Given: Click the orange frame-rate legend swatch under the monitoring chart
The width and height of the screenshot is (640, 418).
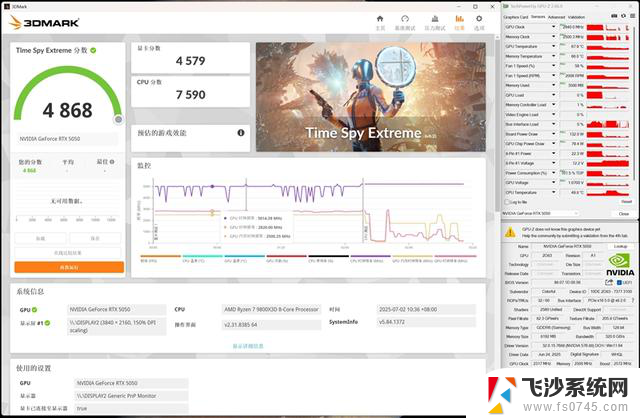Looking at the screenshot, I should pyautogui.click(x=160, y=256).
